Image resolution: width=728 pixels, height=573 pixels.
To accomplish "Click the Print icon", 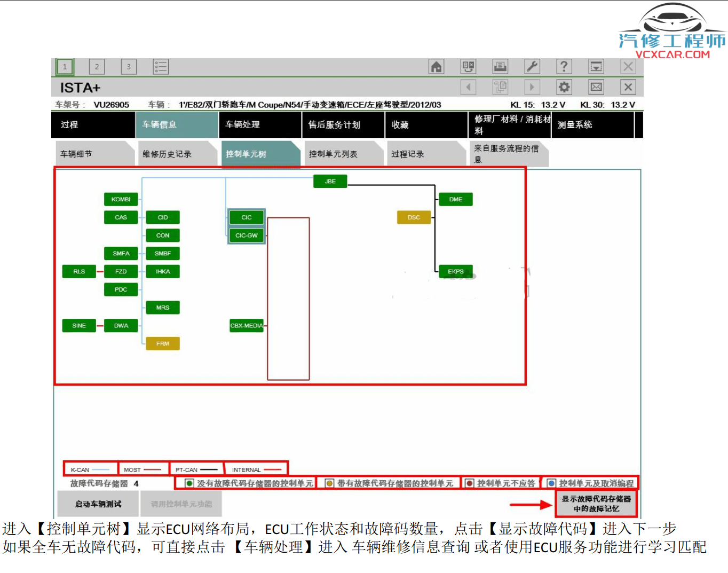I will pyautogui.click(x=500, y=66).
